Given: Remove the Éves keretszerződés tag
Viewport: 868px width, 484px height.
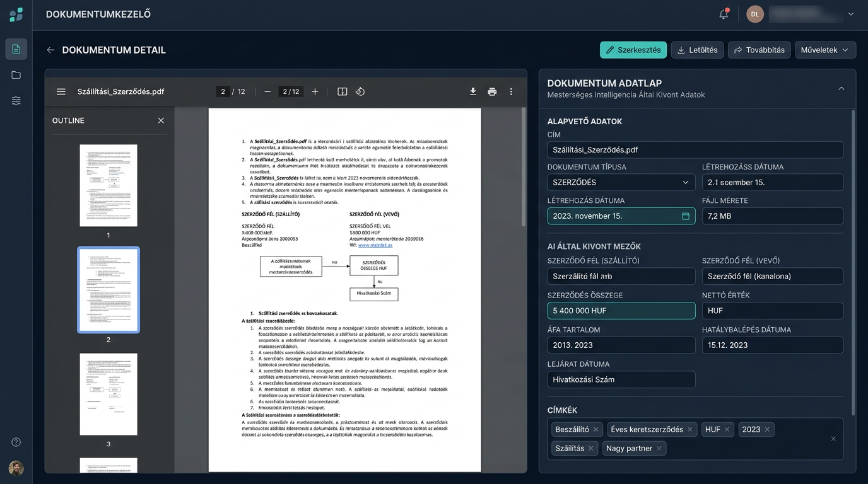Looking at the screenshot, I should [690, 429].
